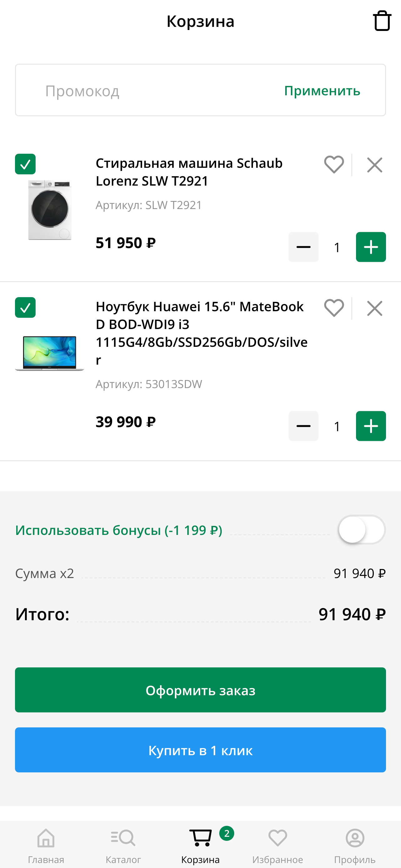
Task: Click Применить to apply promo code
Action: click(322, 91)
